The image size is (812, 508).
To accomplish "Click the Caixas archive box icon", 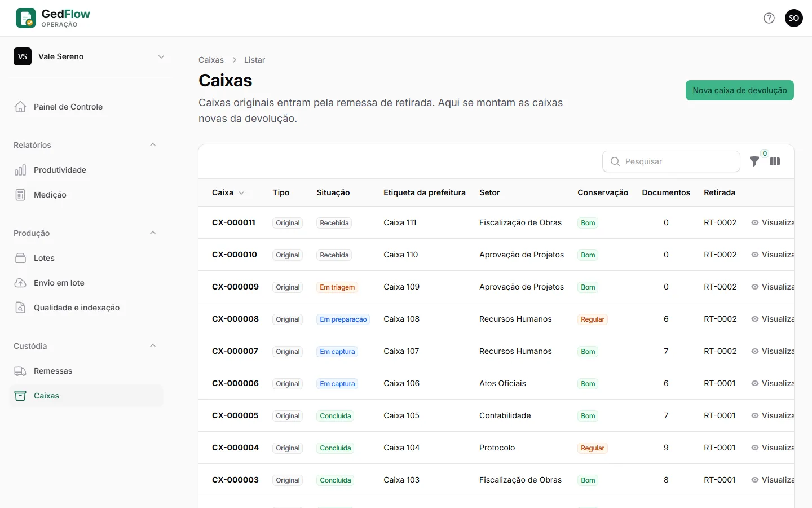I will point(20,396).
